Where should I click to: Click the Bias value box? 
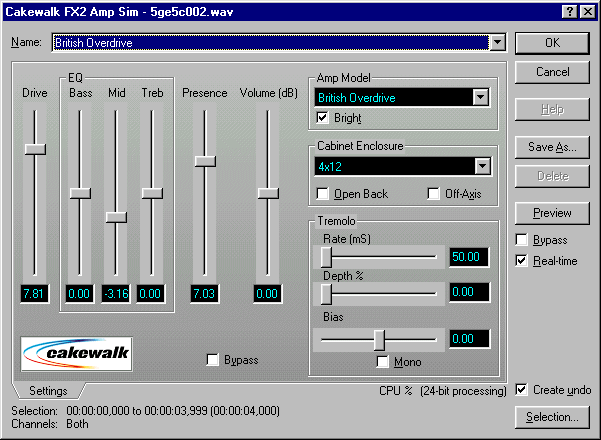tap(470, 339)
